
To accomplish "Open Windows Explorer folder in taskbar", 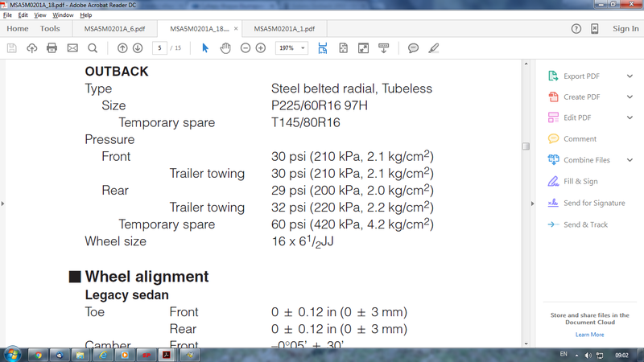I will point(80,355).
